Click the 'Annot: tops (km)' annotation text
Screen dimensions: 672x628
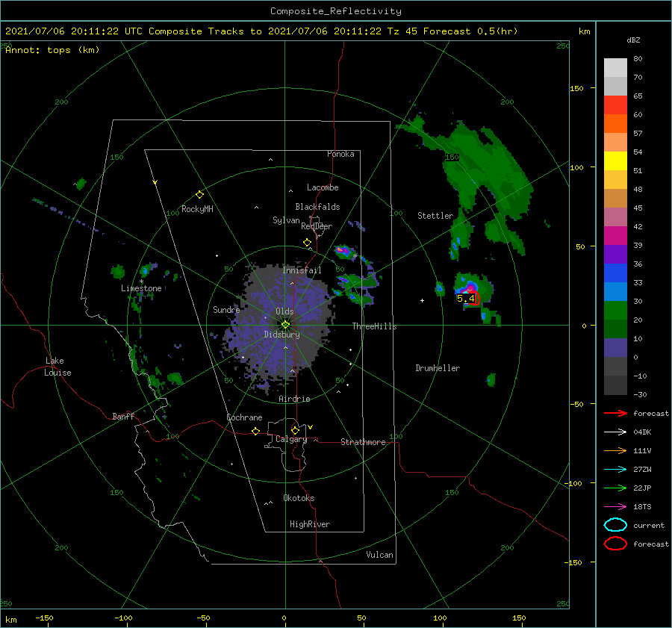[52, 50]
